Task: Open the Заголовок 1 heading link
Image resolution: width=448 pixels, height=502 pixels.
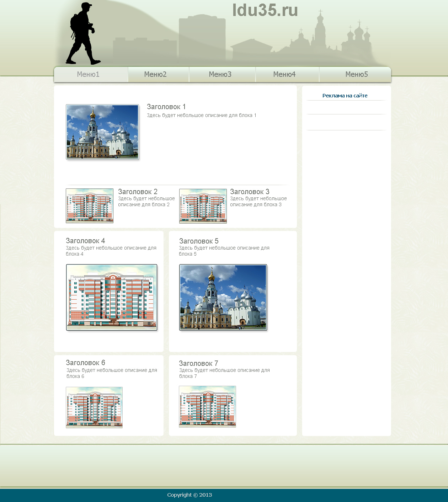Action: pyautogui.click(x=166, y=107)
